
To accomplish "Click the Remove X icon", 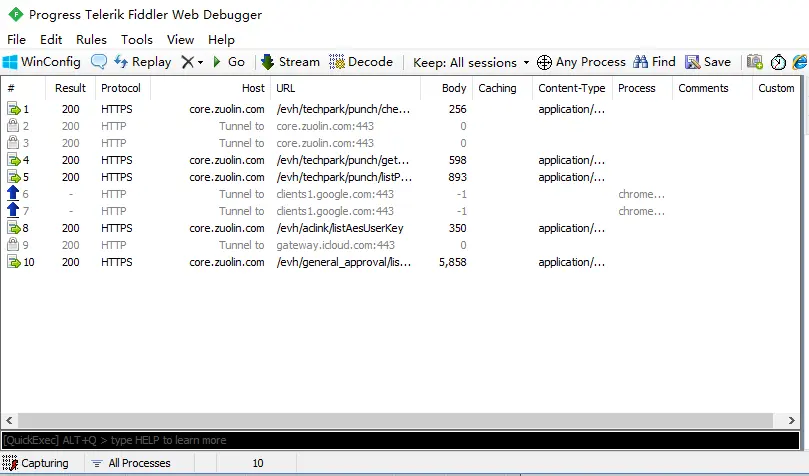I will click(187, 62).
